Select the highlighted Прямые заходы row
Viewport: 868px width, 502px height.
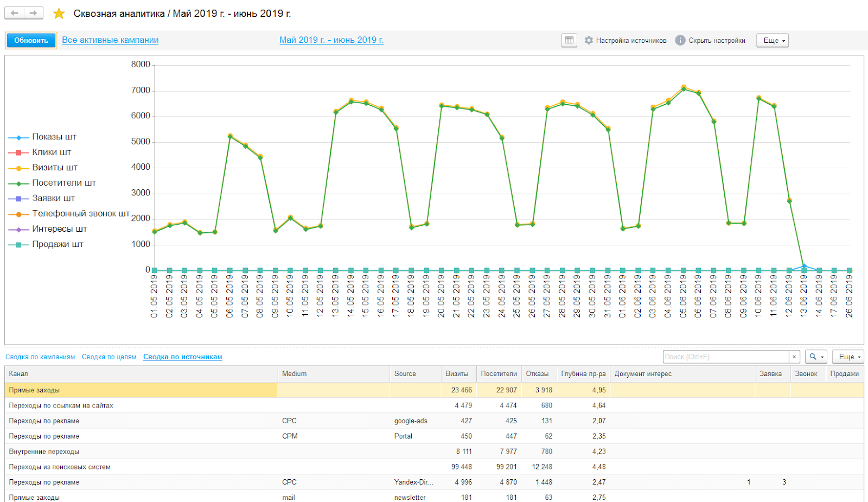pos(434,390)
